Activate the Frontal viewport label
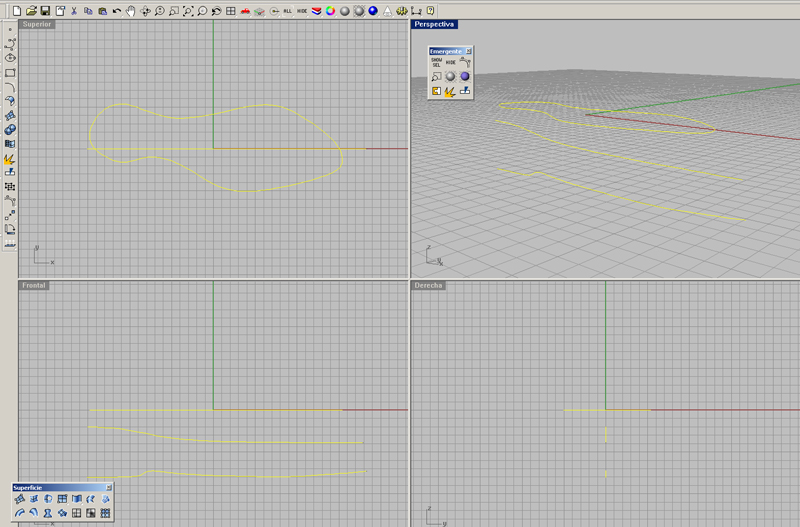 pos(34,285)
